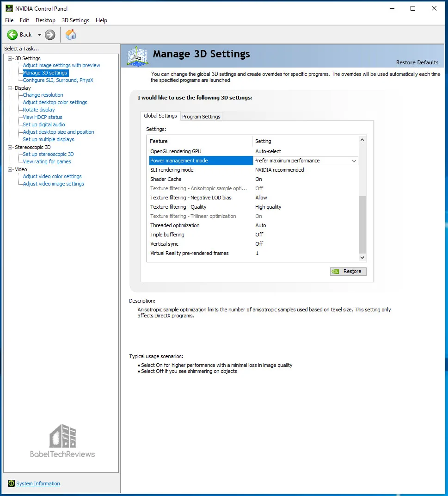Open Adjust desktop size and position
This screenshot has width=448, height=496.
pyautogui.click(x=58, y=132)
